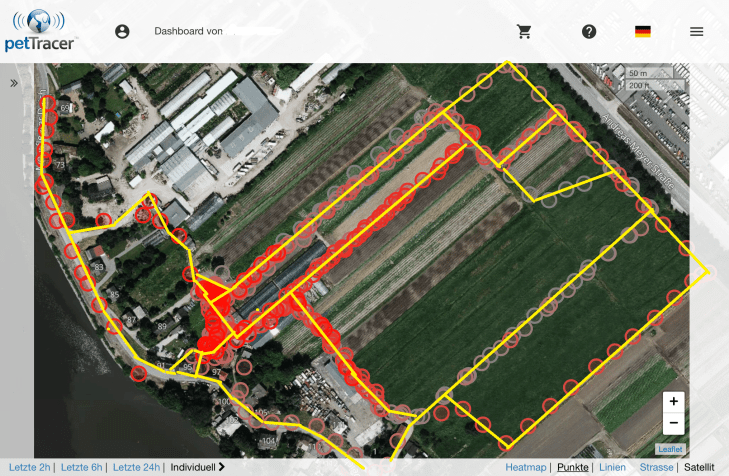Show the last 24 hours via Letzte 24h

(136, 467)
